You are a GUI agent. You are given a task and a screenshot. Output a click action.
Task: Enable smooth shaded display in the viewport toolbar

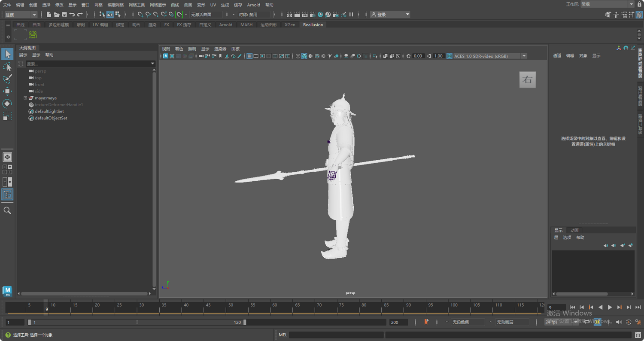(305, 56)
